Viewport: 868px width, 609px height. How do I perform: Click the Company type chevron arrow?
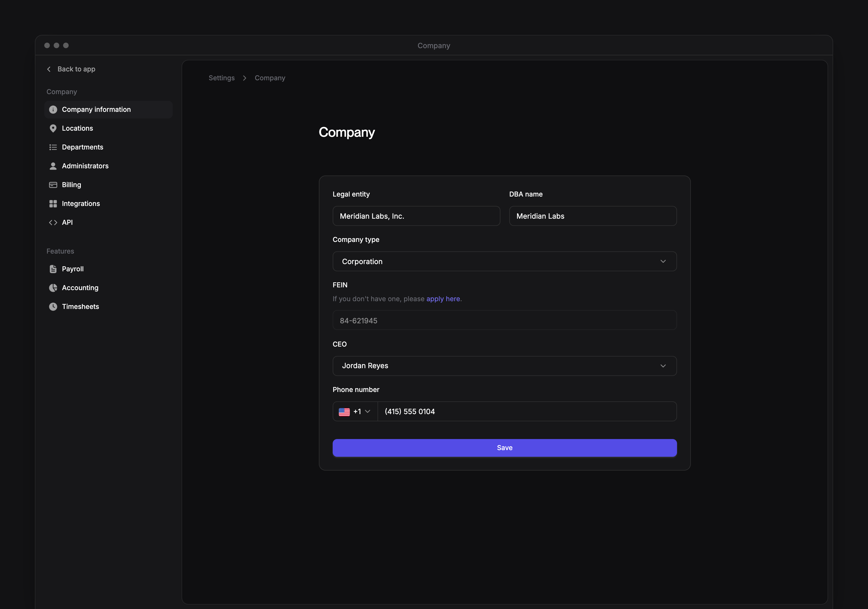[x=663, y=262]
